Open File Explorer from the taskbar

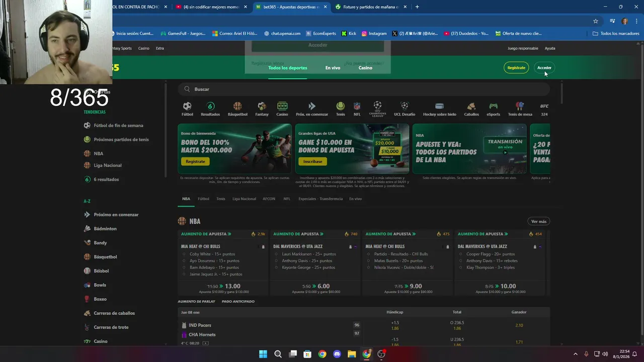352,354
